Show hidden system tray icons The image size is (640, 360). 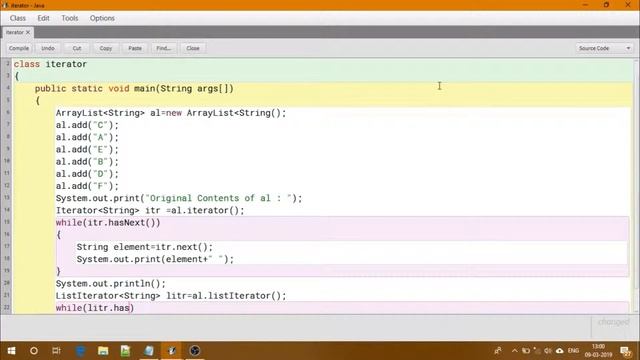(514, 351)
